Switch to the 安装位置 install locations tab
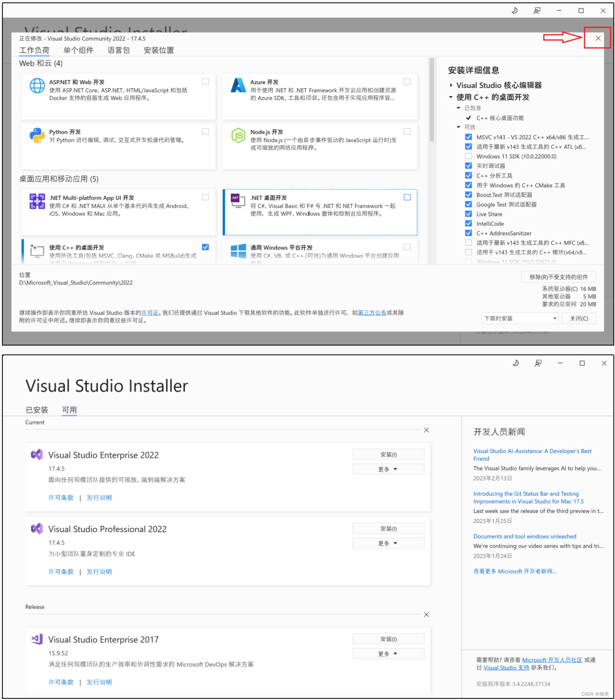This screenshot has width=615, height=700. [x=159, y=50]
